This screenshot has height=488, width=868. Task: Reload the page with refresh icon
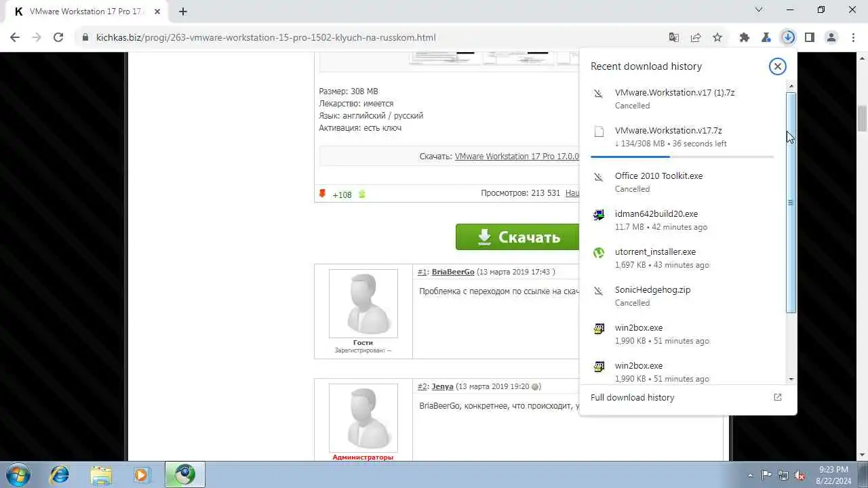[x=58, y=38]
